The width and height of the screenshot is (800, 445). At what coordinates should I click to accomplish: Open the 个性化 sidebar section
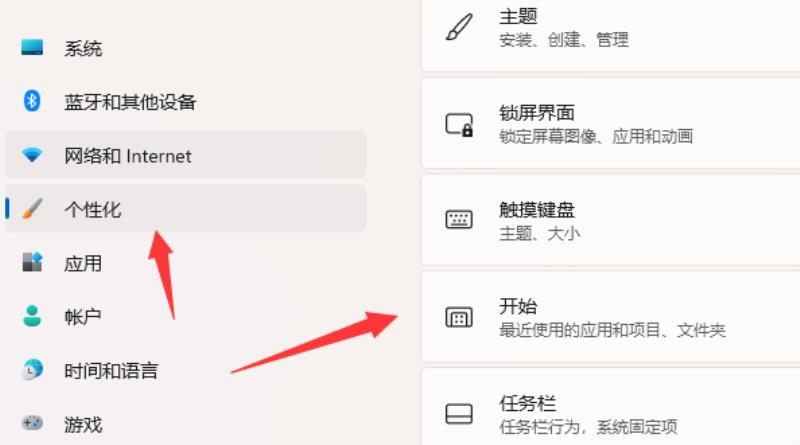pos(186,209)
